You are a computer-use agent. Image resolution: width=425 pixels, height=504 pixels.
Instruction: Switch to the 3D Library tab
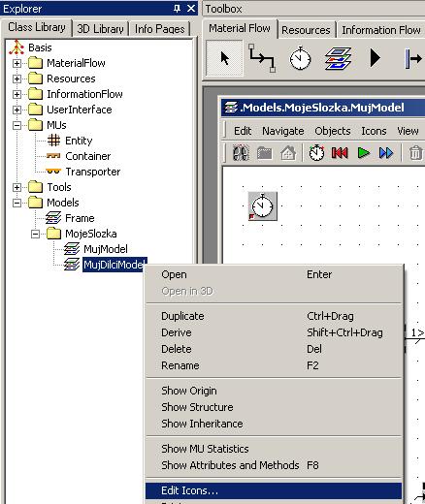point(100,29)
